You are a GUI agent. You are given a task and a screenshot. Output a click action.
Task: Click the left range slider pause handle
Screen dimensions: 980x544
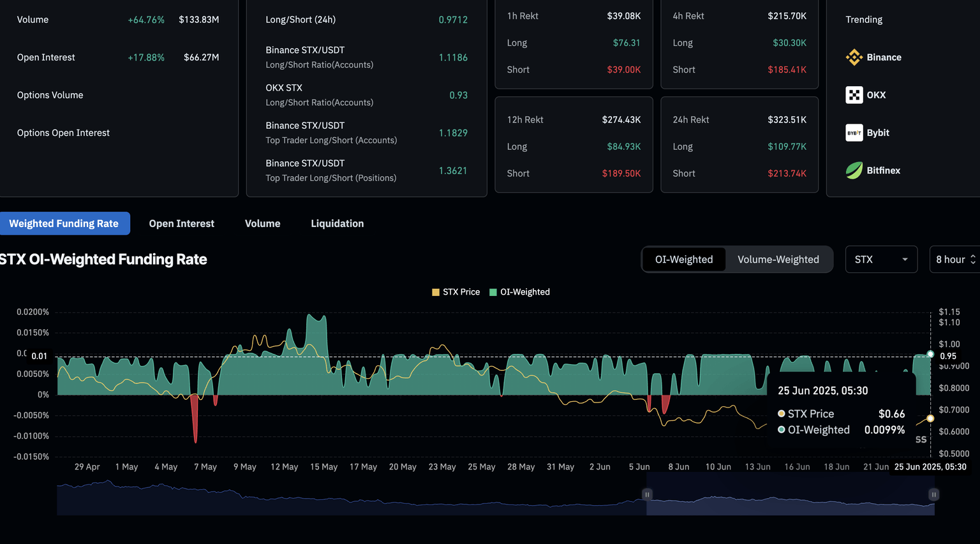[x=647, y=494]
